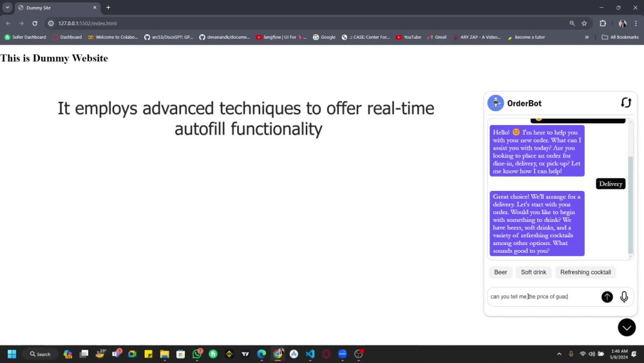The height and width of the screenshot is (363, 644).
Task: Open the langflow UI bookmark
Action: (x=281, y=37)
